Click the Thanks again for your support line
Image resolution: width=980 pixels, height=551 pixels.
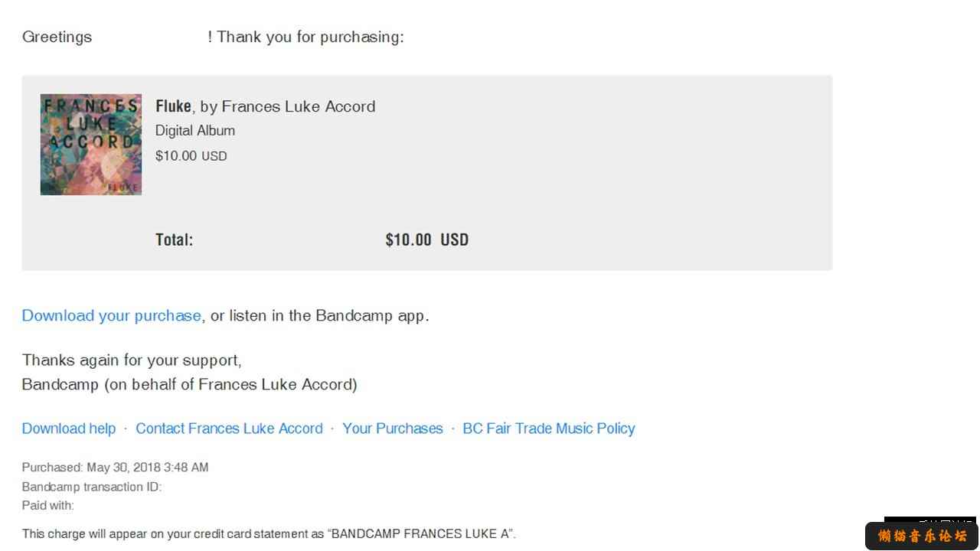[x=132, y=360]
